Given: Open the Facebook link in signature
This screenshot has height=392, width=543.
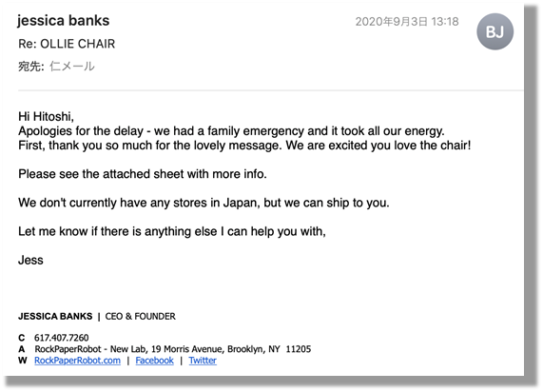Looking at the screenshot, I should (154, 361).
